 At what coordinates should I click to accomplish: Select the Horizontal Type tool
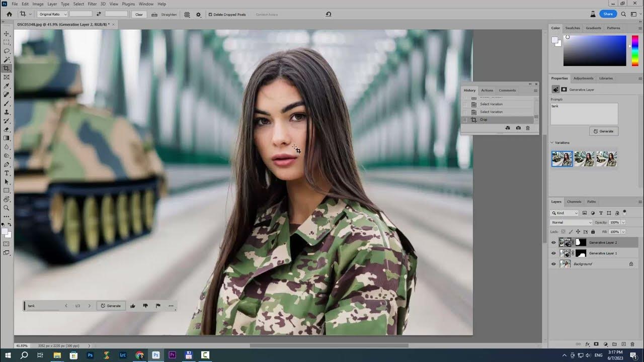(x=7, y=173)
